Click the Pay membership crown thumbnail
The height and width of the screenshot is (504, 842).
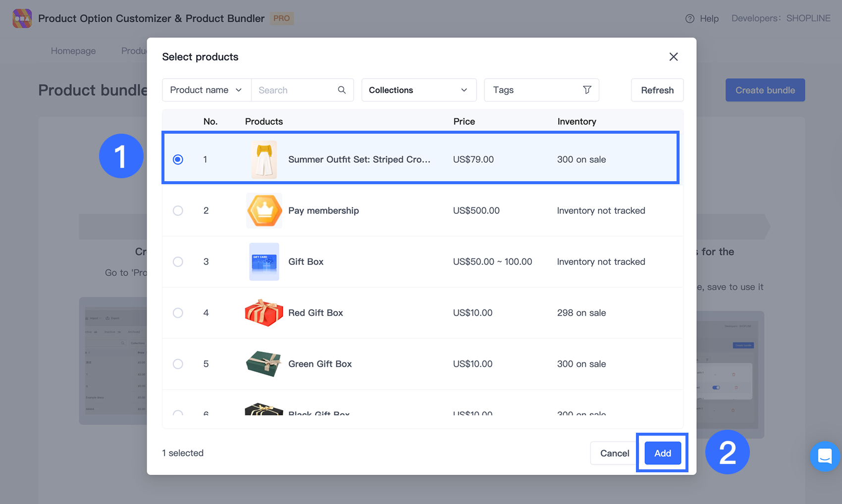264,210
